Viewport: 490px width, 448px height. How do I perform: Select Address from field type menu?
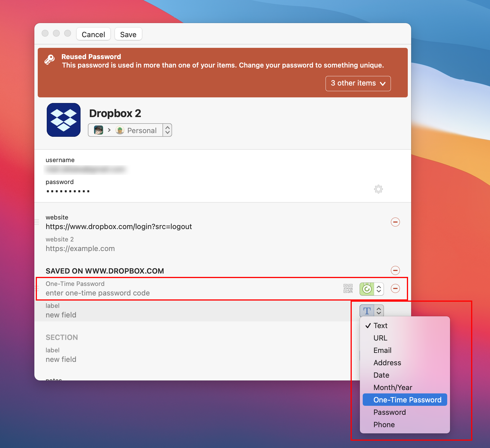coord(405,363)
